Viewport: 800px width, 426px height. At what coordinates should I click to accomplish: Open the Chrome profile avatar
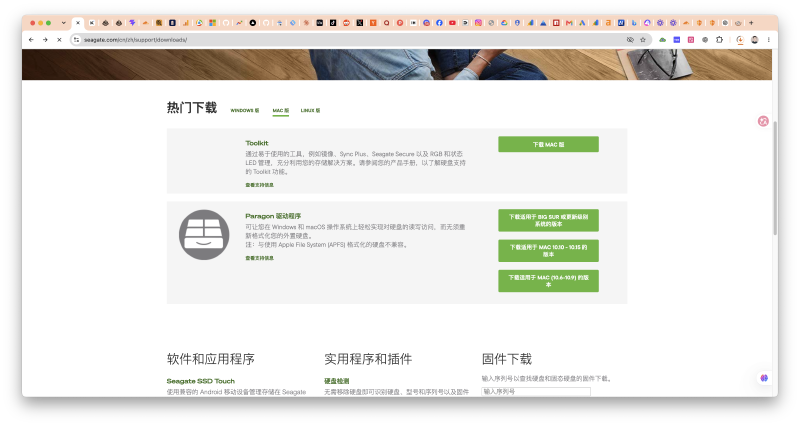[x=755, y=39]
